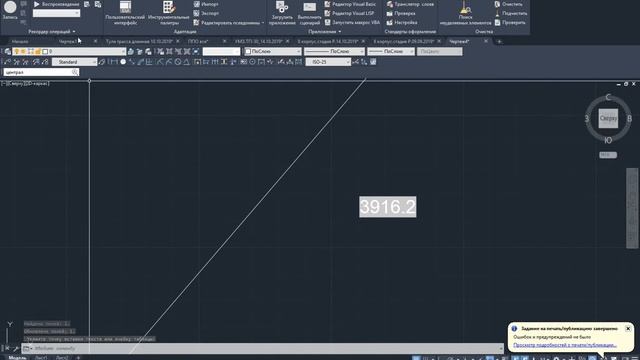Viewport: 640px width, 360px height.
Task: Open the ISO-25 dimension style dropdown
Action: tap(328, 62)
